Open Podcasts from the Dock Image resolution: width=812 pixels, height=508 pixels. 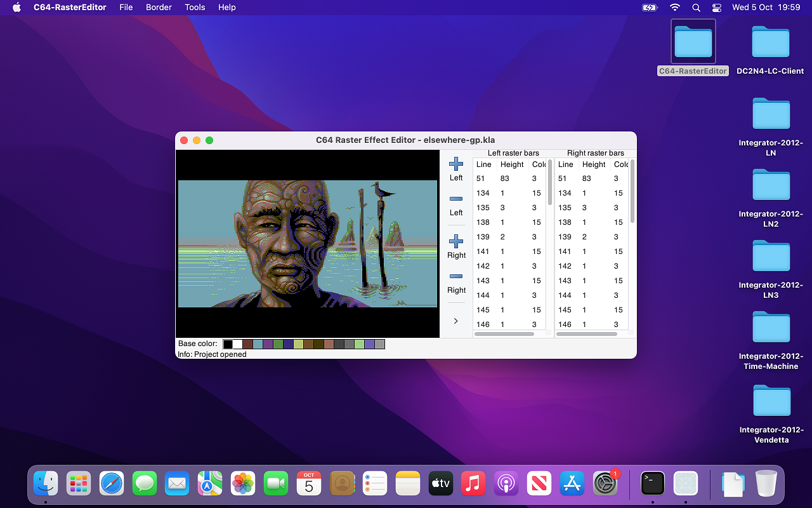coord(506,484)
